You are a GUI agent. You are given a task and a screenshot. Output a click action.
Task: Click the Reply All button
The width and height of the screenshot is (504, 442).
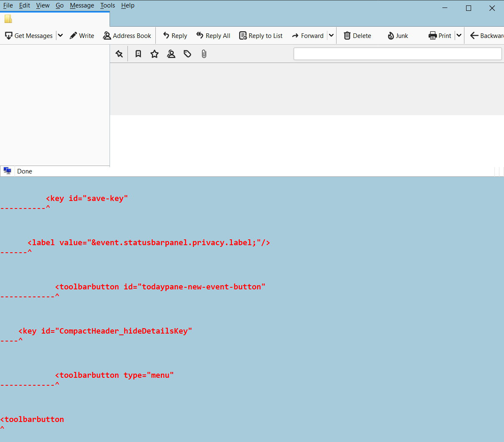pos(213,36)
